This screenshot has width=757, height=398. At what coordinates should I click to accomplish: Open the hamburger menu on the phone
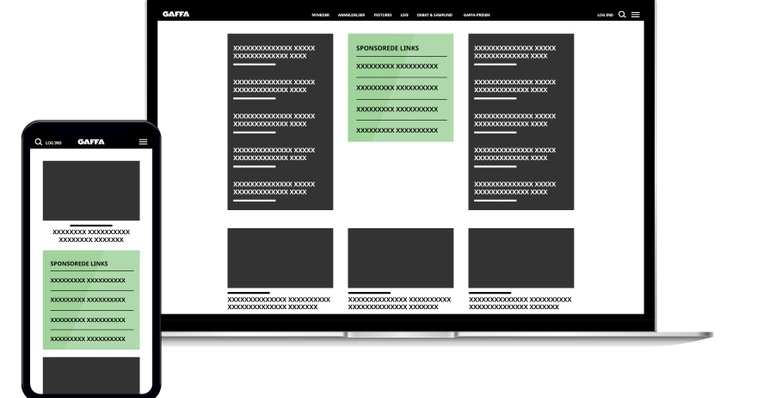143,142
